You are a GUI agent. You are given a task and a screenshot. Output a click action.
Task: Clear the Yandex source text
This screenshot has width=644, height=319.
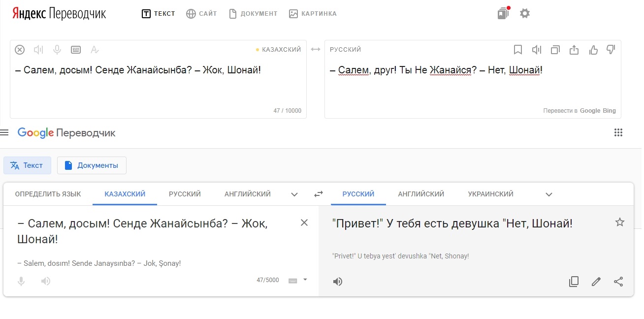tap(20, 50)
